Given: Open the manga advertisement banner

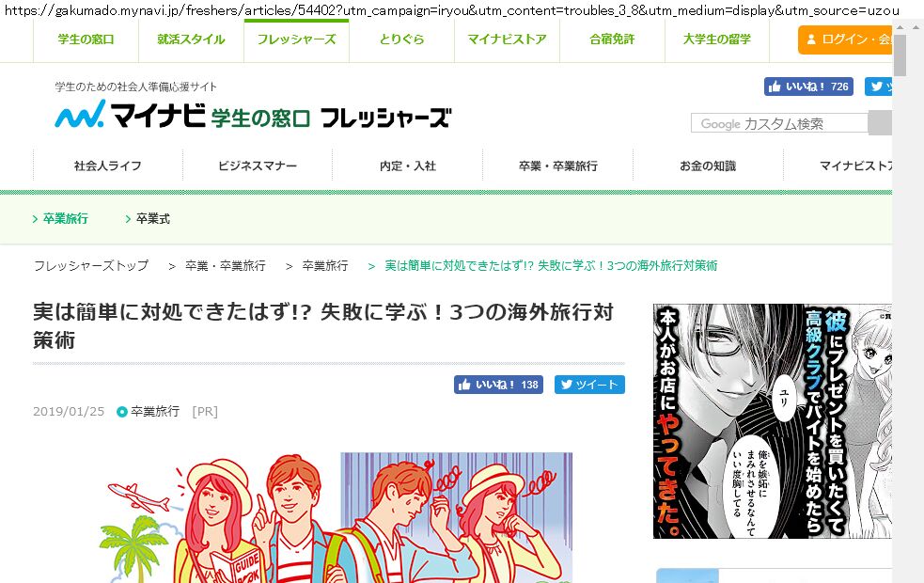Looking at the screenshot, I should coord(773,421).
